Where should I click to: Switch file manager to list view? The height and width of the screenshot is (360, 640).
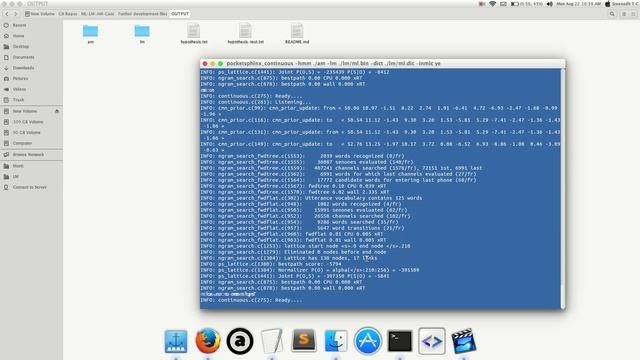624,14
